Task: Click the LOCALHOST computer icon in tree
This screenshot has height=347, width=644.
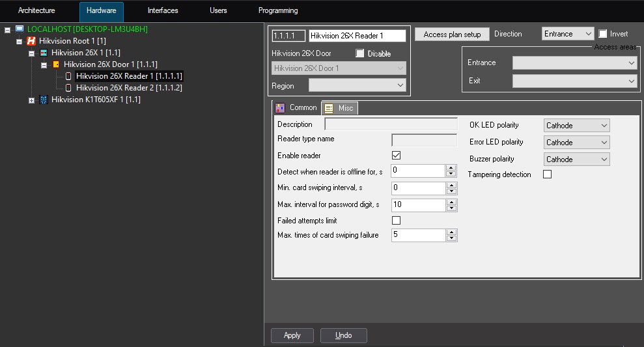Action: coord(20,29)
